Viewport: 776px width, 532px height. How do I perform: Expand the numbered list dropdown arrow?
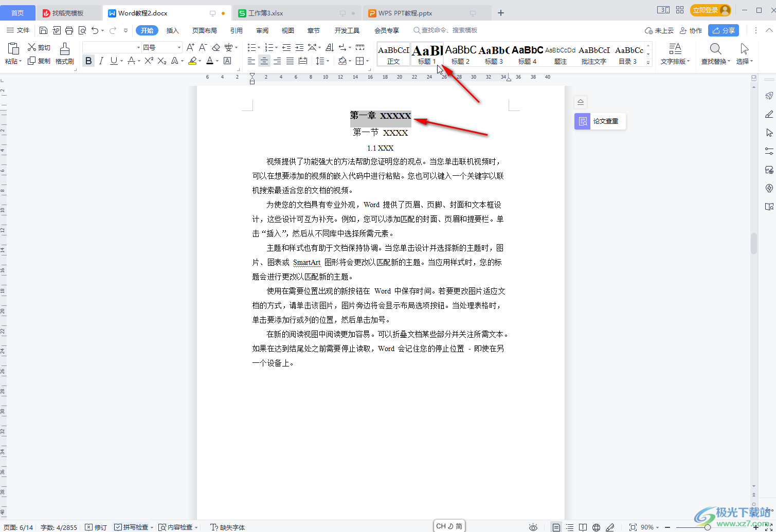tap(276, 47)
